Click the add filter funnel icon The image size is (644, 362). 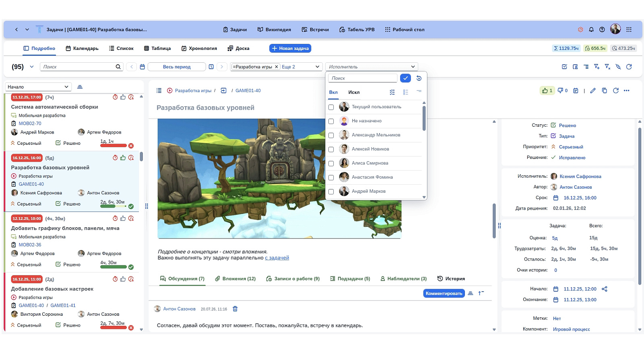[597, 67]
